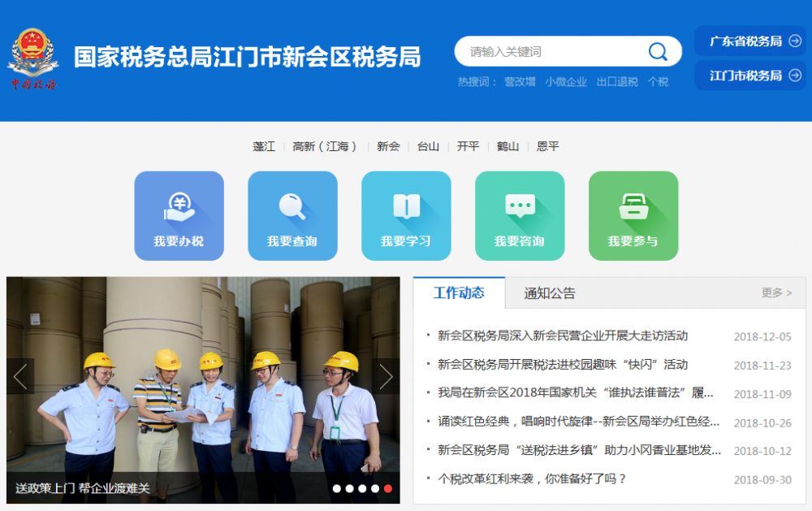Screen dimensions: 812x511
Task: Select the 工作动态 tab
Action: tap(459, 293)
